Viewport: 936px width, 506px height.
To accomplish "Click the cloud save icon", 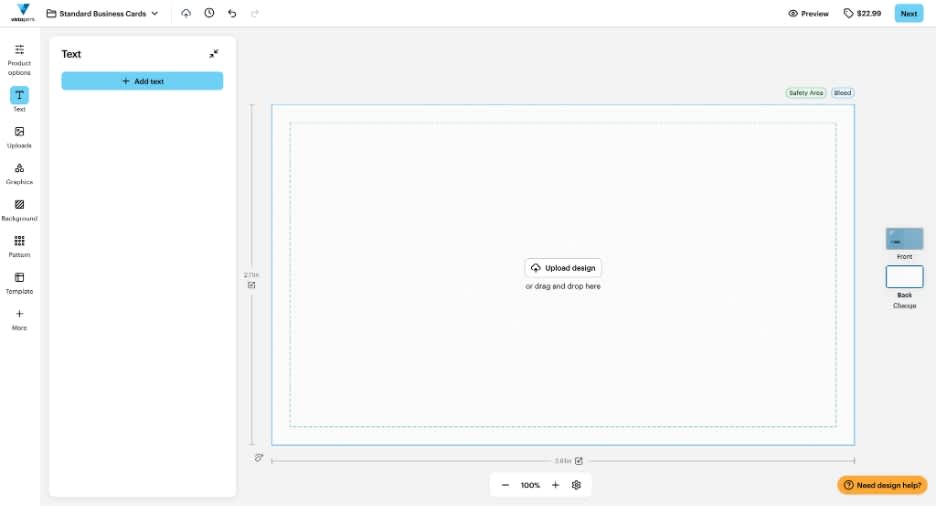I will click(x=186, y=13).
